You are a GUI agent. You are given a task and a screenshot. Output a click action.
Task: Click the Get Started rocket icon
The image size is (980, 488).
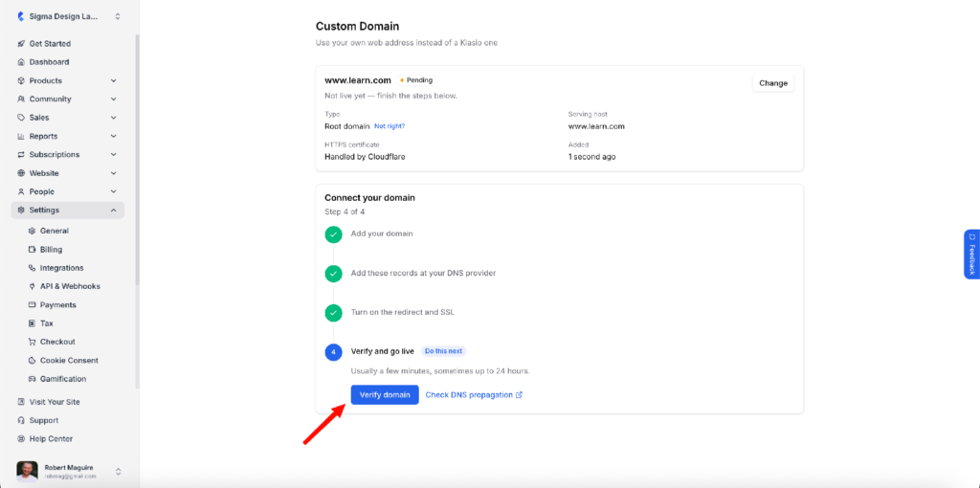click(x=21, y=44)
